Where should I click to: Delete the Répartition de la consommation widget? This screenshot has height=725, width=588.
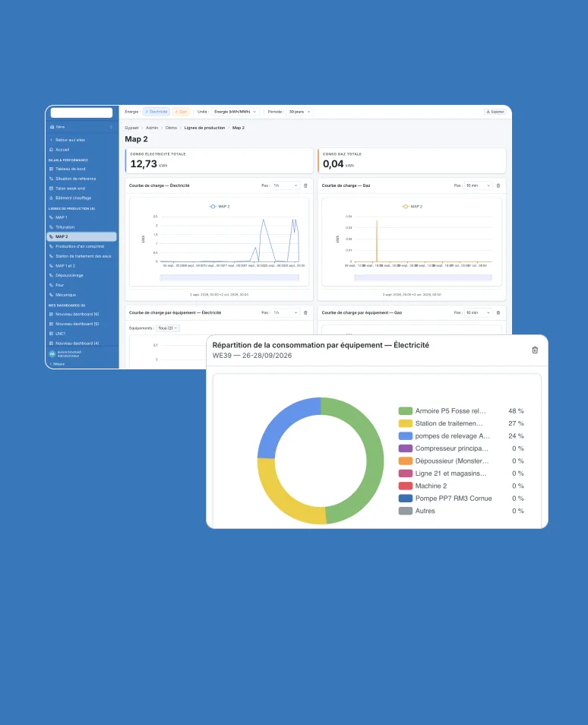(535, 350)
